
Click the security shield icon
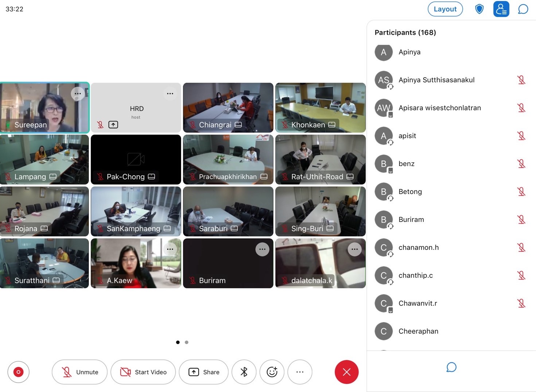(479, 9)
